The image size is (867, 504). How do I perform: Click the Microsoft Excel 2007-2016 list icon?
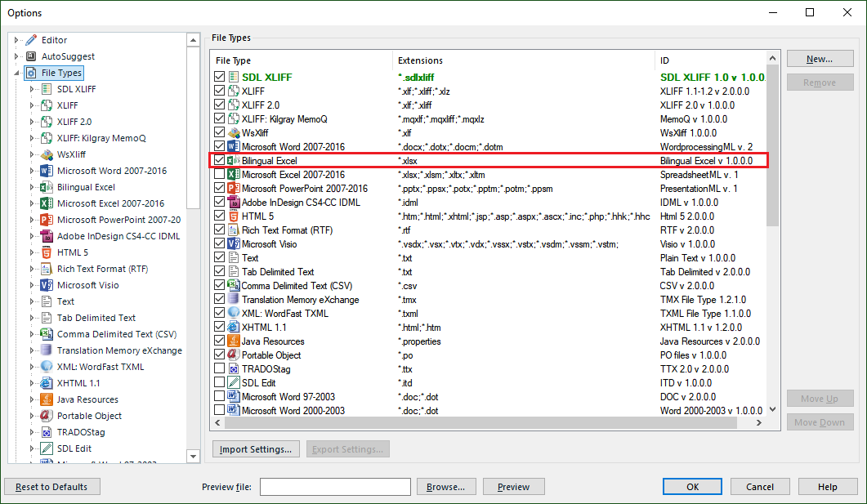tap(234, 175)
